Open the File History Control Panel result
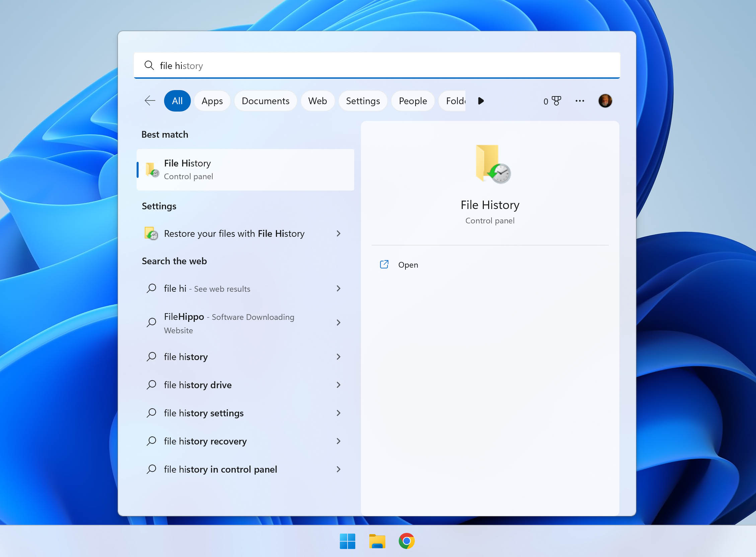Image resolution: width=756 pixels, height=557 pixels. [245, 169]
